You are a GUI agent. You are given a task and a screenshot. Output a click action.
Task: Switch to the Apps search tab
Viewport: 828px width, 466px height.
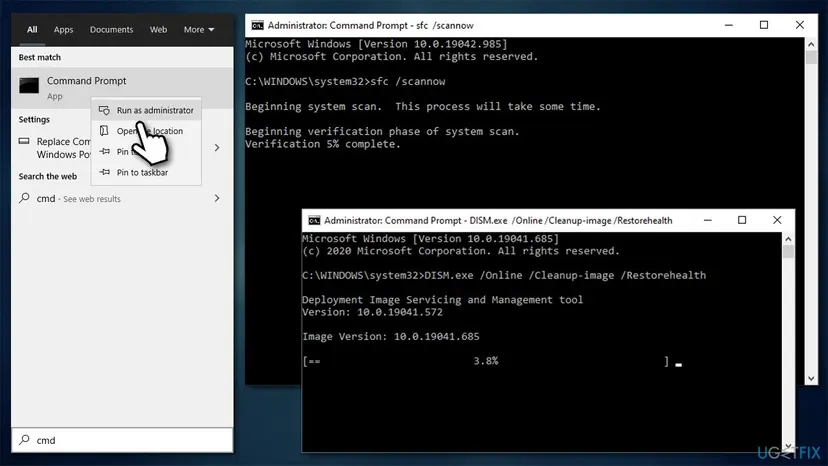point(63,30)
